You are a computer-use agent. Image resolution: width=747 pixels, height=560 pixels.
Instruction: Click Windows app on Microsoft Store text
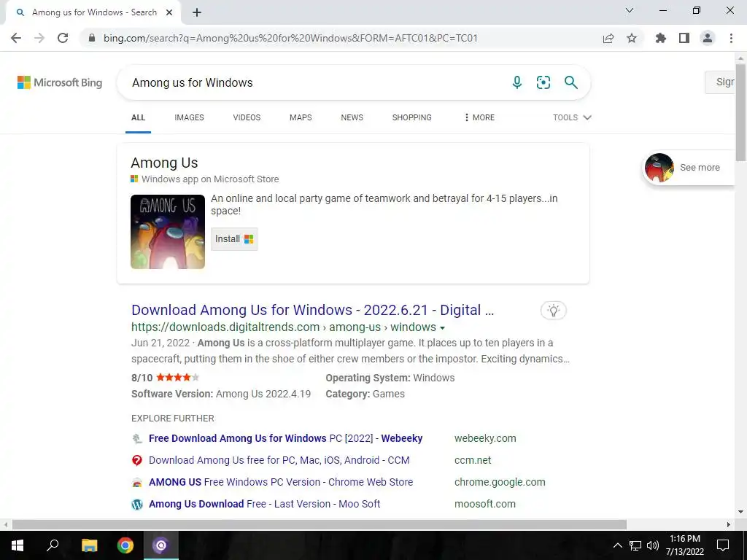[x=210, y=179]
